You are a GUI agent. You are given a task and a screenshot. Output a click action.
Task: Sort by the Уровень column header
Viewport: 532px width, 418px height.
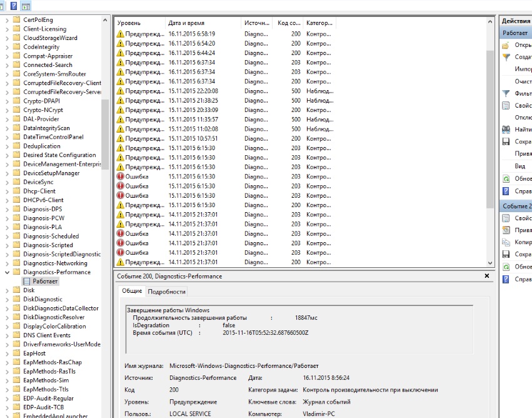140,23
